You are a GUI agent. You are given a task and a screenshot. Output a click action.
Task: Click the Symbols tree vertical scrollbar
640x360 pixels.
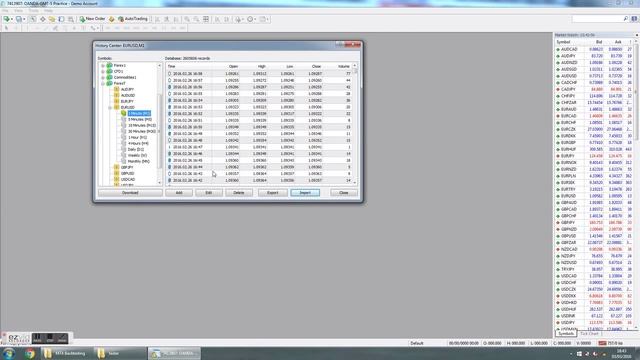(160, 124)
